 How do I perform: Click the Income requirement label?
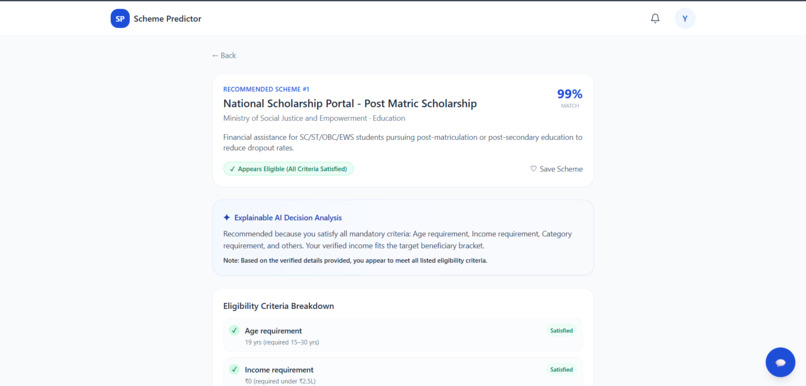[279, 370]
